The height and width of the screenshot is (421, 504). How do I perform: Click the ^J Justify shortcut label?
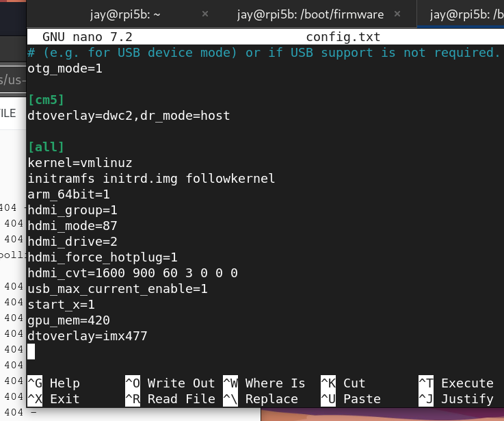pos(455,399)
